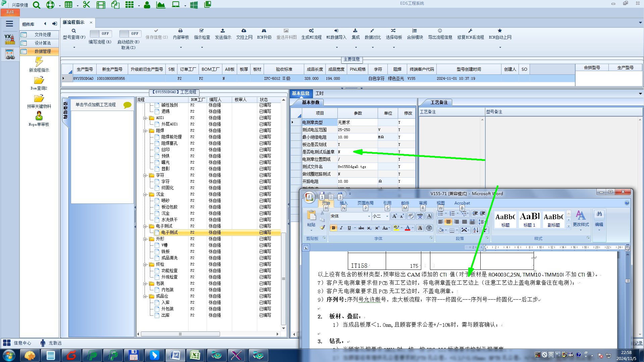Open the 新流程指示 lightning icon
Viewport: 644px width, 362px height.
tap(39, 62)
